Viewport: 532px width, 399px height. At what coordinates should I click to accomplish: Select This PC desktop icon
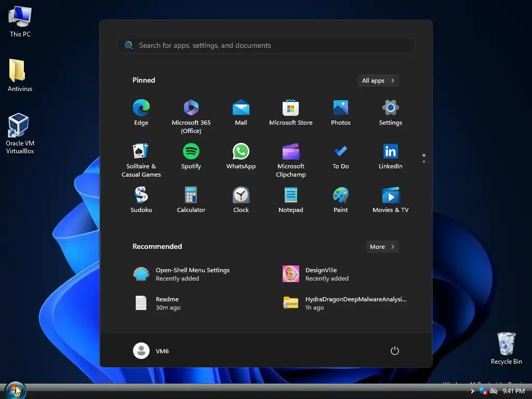coord(20,22)
